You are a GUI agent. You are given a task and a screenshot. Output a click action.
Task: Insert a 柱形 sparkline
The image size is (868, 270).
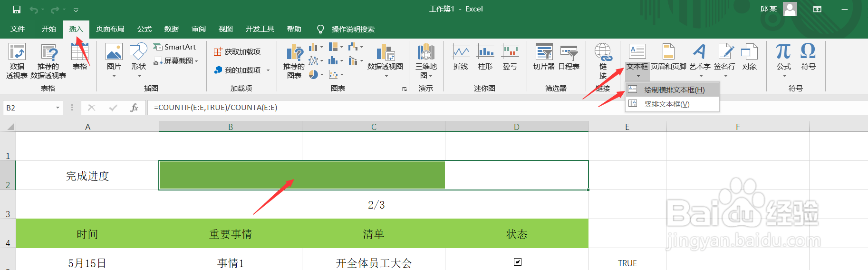(x=485, y=57)
